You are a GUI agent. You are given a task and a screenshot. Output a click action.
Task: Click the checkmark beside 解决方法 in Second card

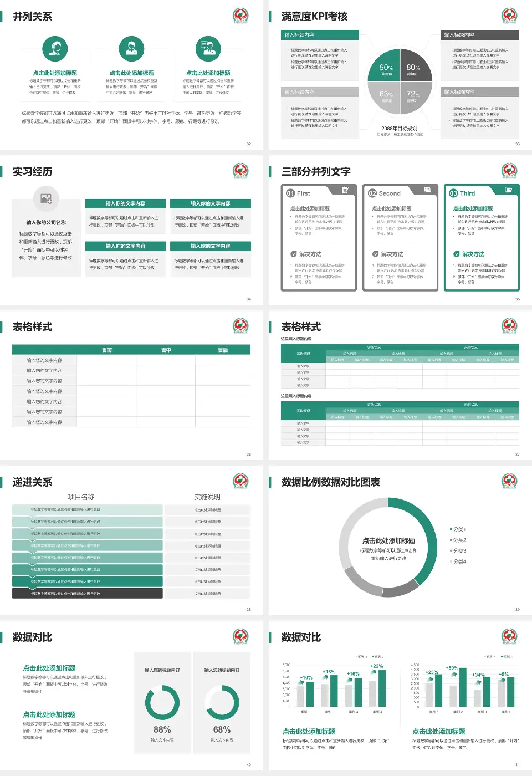click(376, 254)
